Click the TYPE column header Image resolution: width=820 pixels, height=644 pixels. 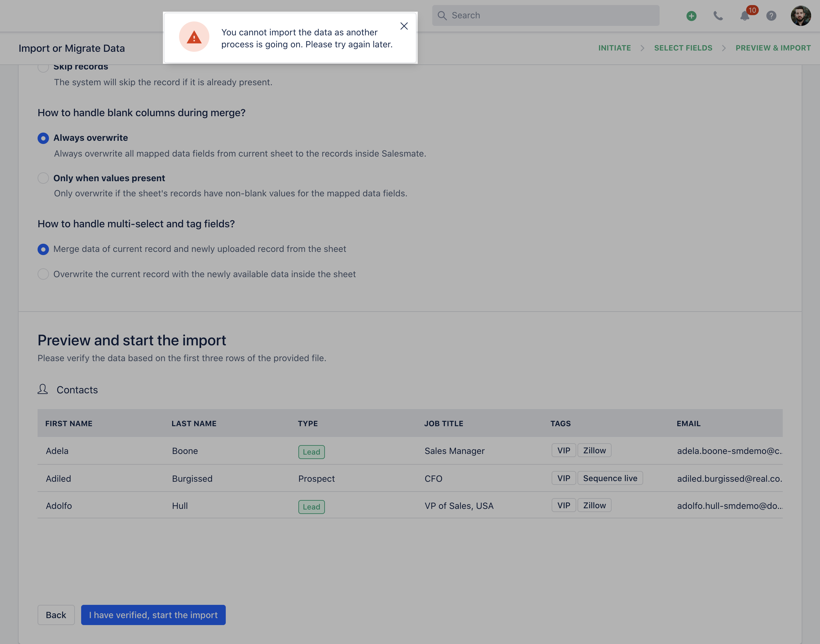click(308, 423)
